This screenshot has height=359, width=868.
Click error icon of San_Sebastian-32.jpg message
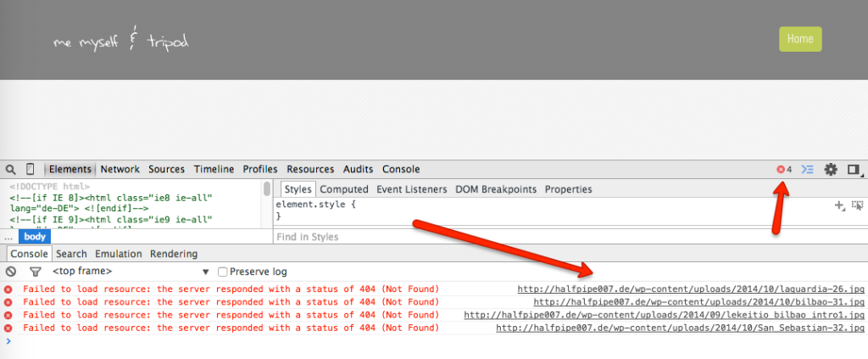[8, 328]
